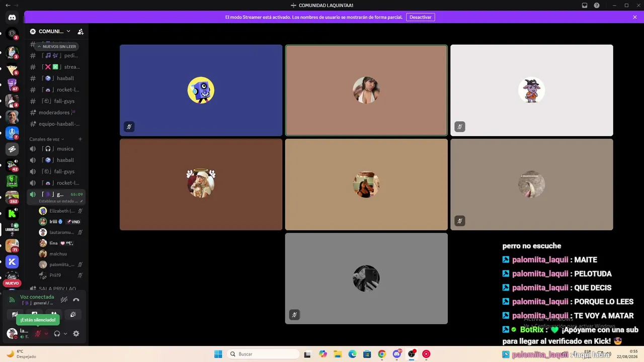Open the rocket-league text channel
Screen dimensions: 644x362
pyautogui.click(x=55, y=89)
